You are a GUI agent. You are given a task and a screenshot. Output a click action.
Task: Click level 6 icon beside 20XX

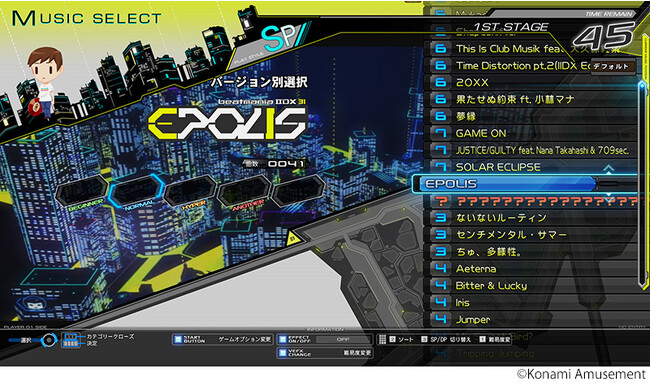pos(441,83)
